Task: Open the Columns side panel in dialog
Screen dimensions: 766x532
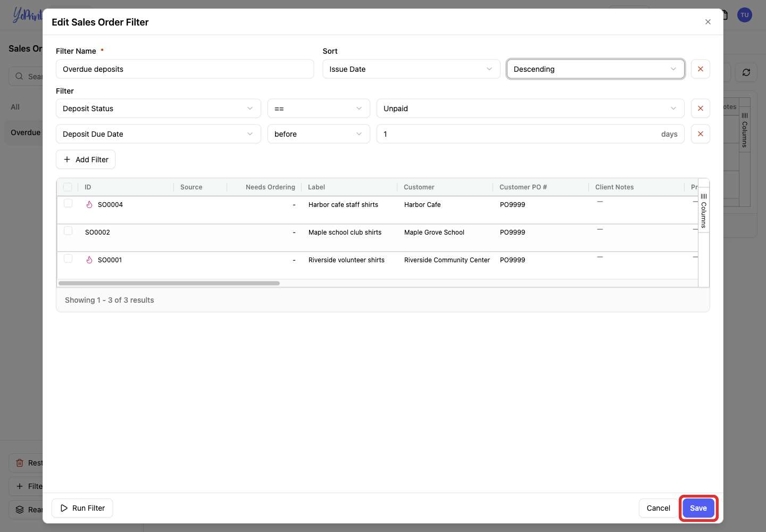Action: [703, 210]
